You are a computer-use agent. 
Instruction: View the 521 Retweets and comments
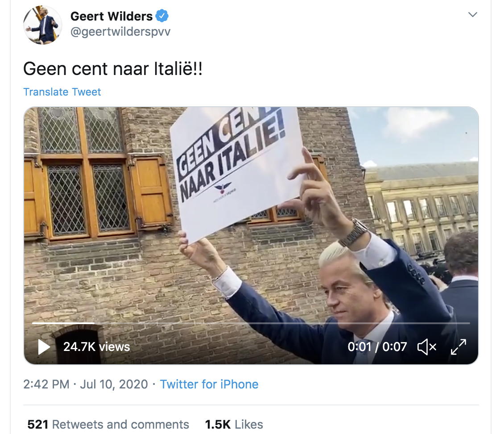point(108,424)
